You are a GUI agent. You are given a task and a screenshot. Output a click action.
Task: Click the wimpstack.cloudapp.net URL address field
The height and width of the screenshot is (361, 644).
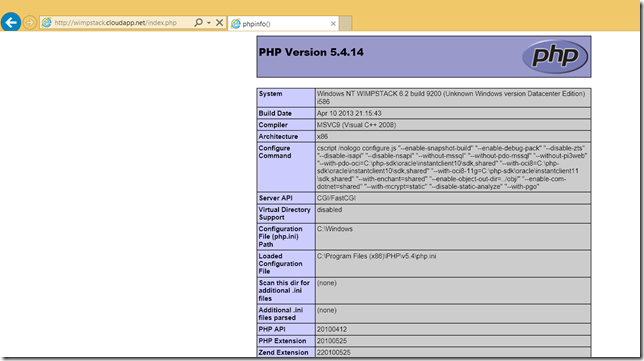(116, 23)
